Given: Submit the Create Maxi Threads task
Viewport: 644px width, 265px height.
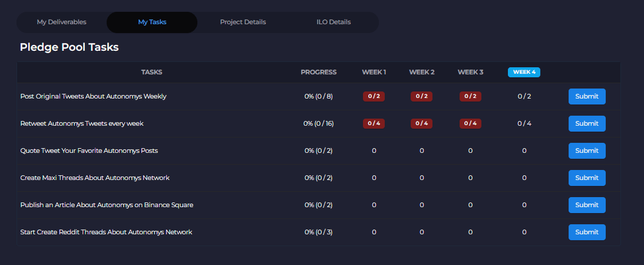Looking at the screenshot, I should tap(587, 178).
